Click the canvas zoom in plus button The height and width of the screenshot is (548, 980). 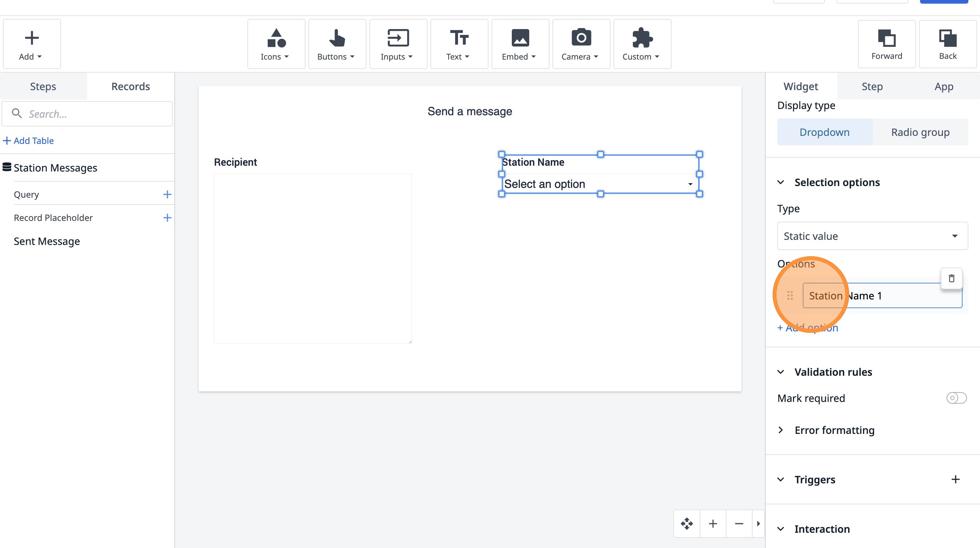tap(713, 524)
